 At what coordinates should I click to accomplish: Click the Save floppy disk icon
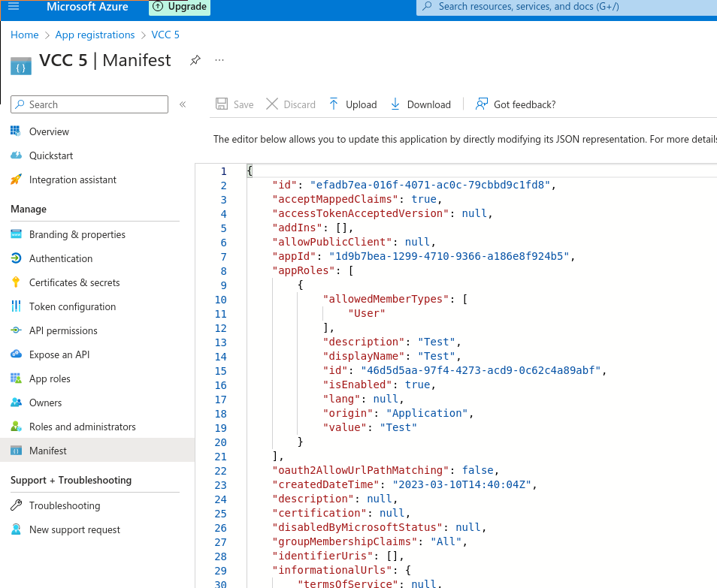[x=222, y=104]
